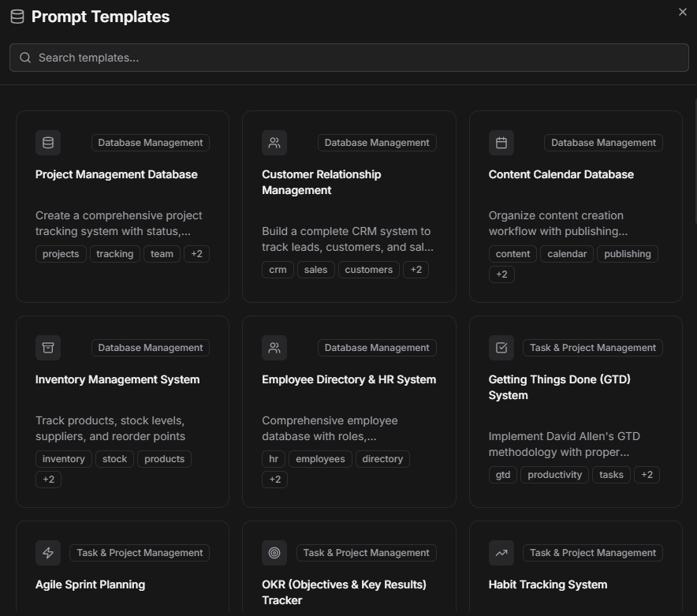The image size is (697, 616).
Task: Click Task & Project Management badge on OKR card
Action: pyautogui.click(x=367, y=553)
